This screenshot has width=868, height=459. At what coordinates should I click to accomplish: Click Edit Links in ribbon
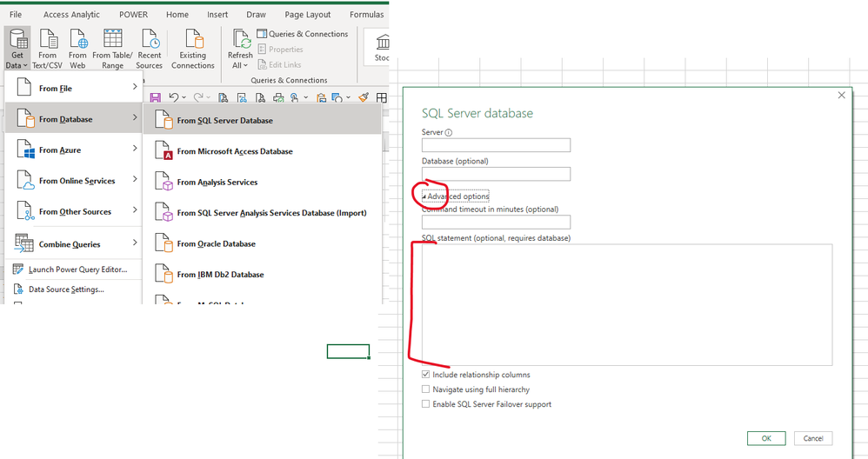click(x=279, y=64)
